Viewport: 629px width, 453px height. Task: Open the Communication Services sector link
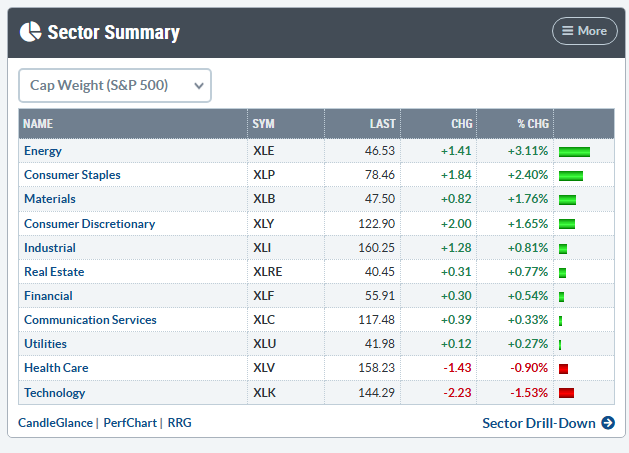point(90,320)
